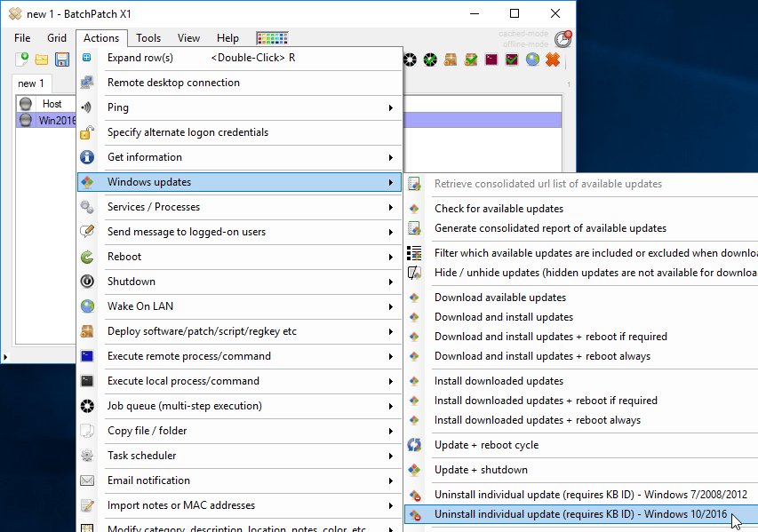Click the new grid toolbar icon
This screenshot has height=532, width=758.
coord(22,60)
